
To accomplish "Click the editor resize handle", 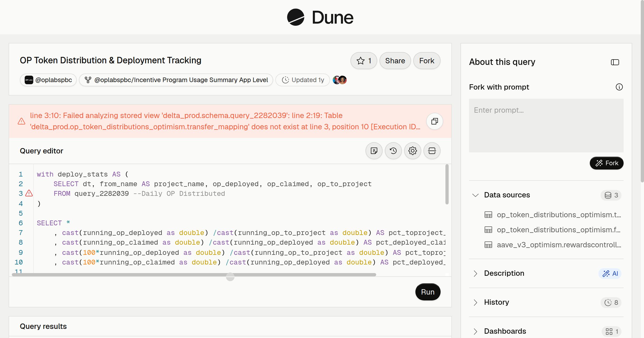I will [230, 277].
